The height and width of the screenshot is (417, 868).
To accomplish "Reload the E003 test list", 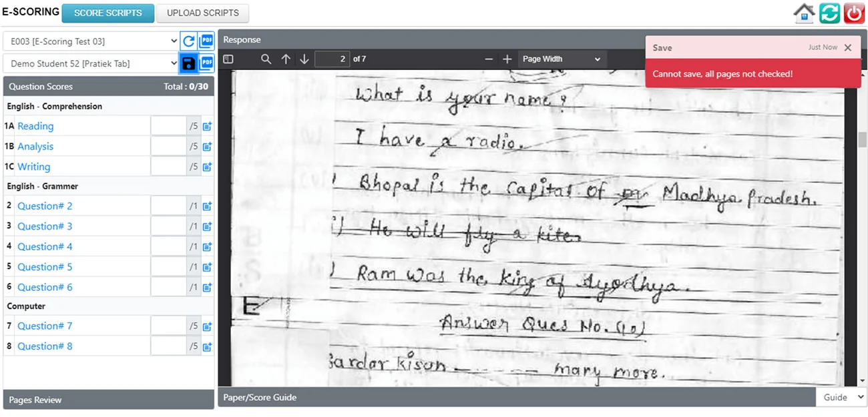I will pos(189,41).
